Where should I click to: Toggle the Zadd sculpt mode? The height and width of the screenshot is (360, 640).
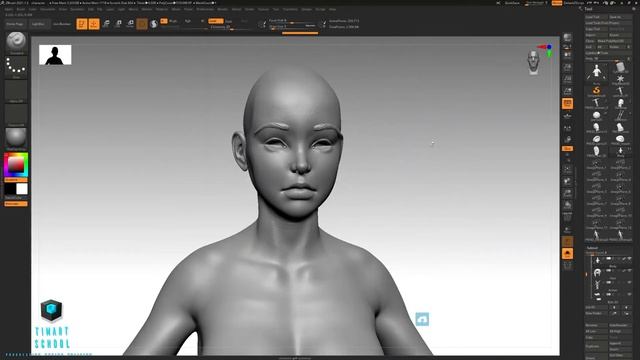coord(216,21)
